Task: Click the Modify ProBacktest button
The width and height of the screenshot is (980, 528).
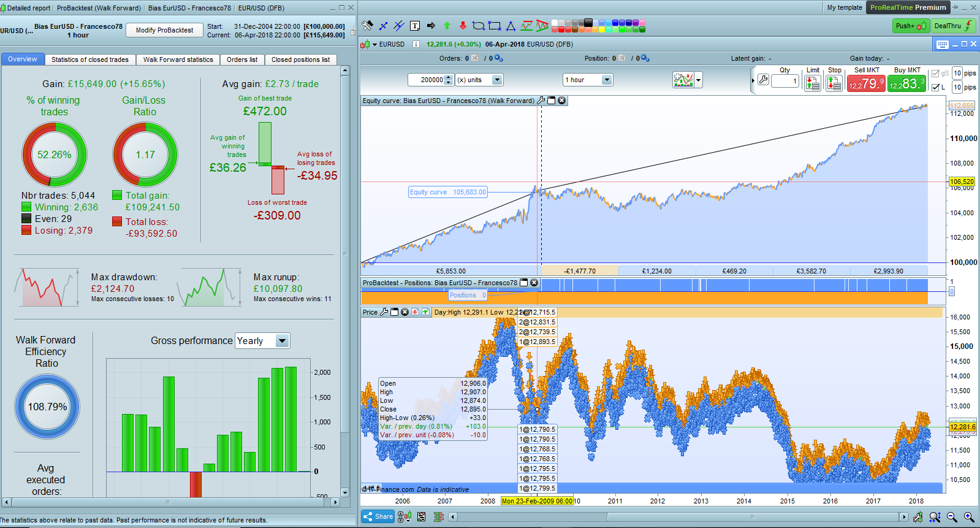Action: [164, 30]
